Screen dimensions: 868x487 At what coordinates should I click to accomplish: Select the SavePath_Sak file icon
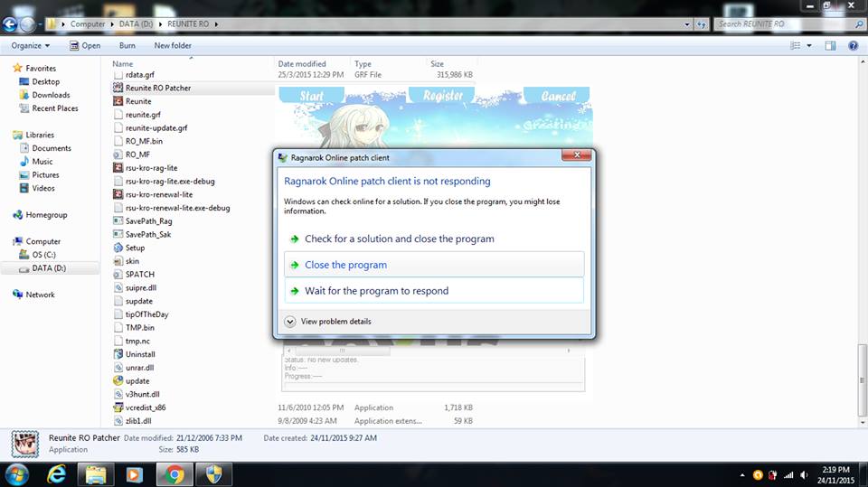pos(118,234)
